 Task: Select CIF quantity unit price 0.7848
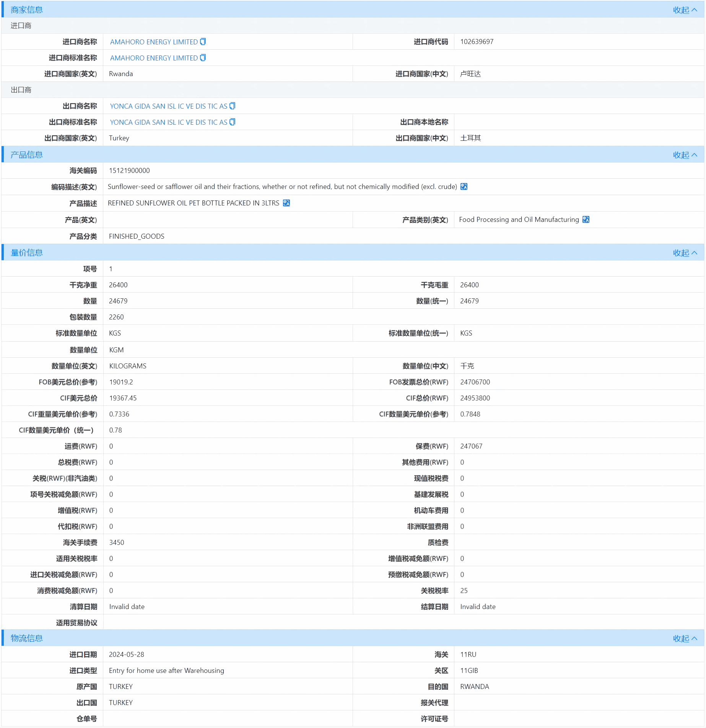(470, 414)
